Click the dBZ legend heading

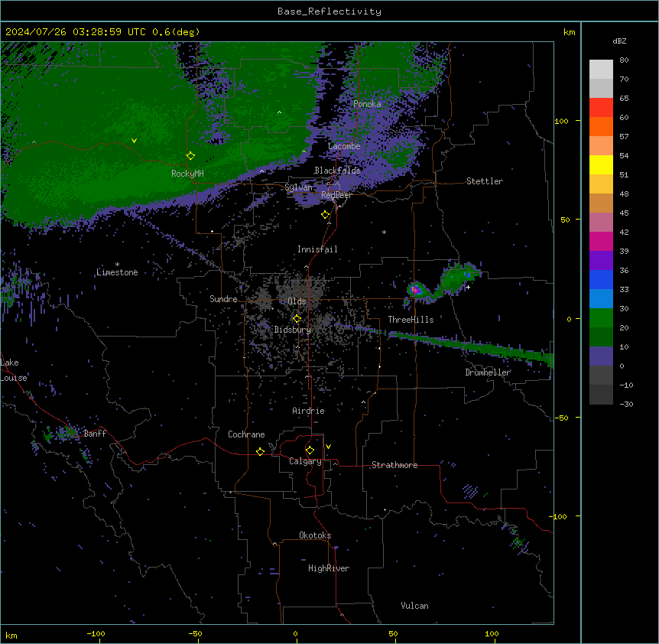pos(619,41)
